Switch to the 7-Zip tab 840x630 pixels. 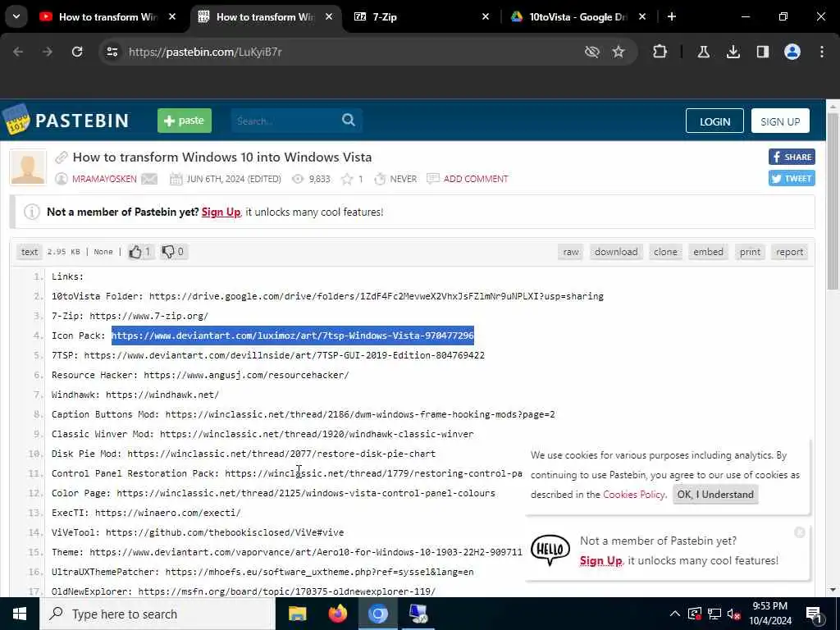[x=422, y=17]
